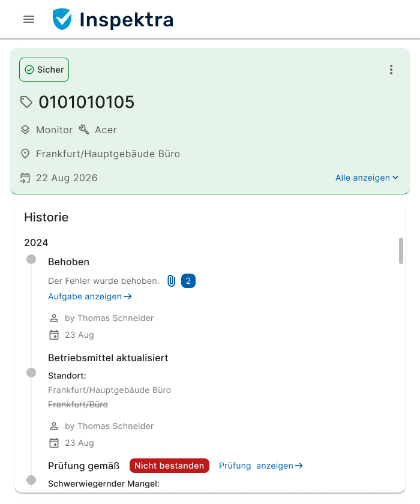Open the hamburger navigation menu
Viewport: 420px width, 504px height.
29,19
